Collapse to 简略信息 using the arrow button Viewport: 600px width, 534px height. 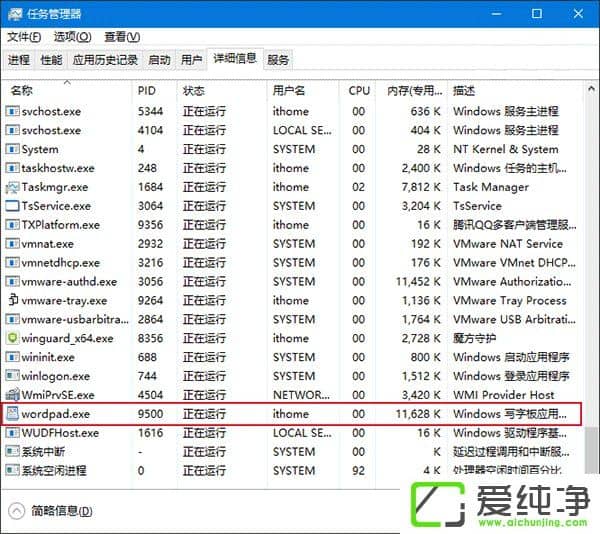click(16, 511)
